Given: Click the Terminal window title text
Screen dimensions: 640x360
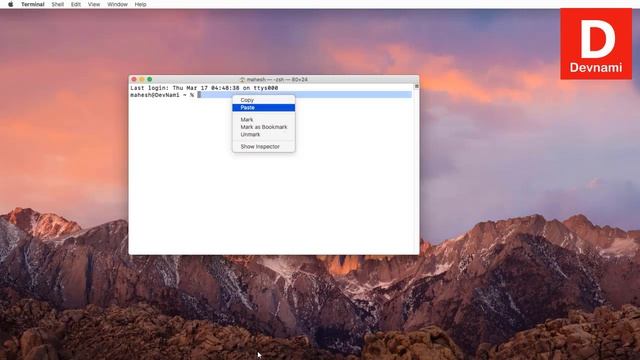Looking at the screenshot, I should pos(277,80).
